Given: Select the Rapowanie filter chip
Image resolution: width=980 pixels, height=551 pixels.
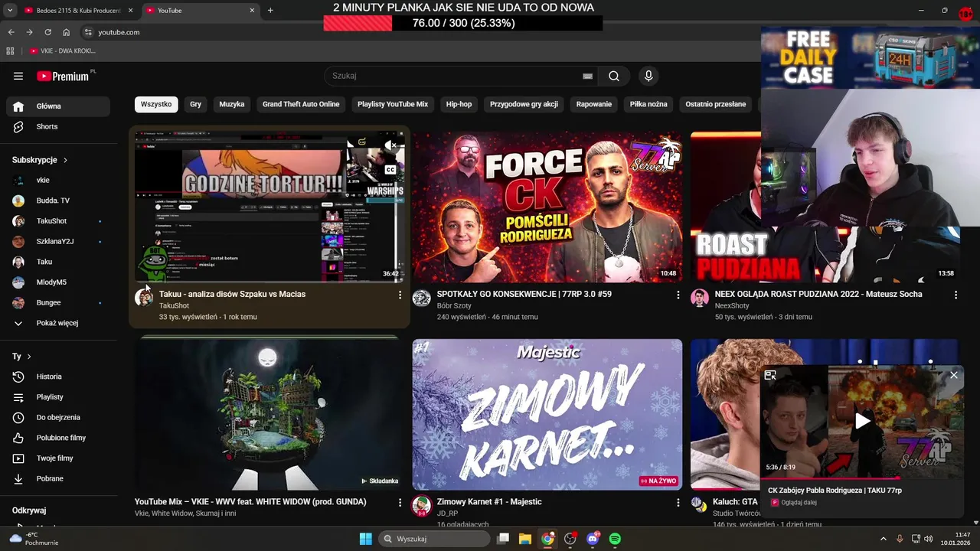Looking at the screenshot, I should 594,104.
